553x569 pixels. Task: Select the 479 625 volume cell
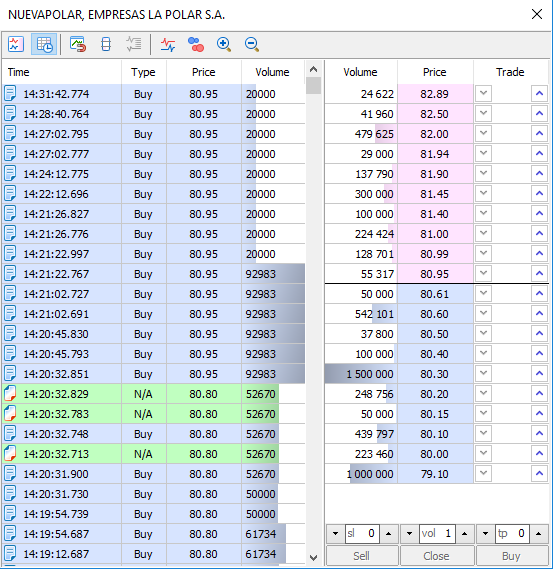[361, 134]
